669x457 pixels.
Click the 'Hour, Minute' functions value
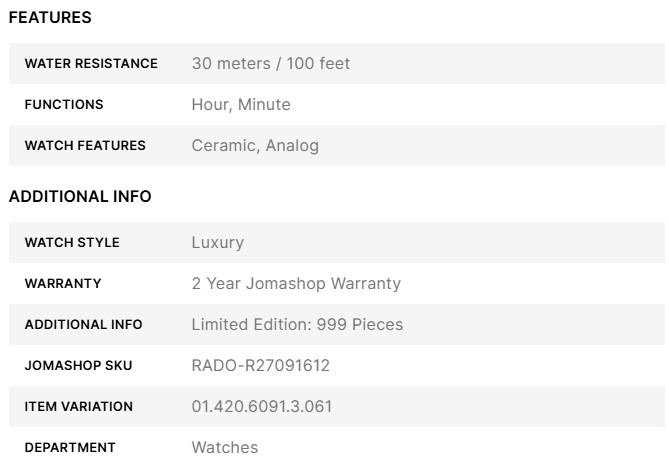coord(241,105)
